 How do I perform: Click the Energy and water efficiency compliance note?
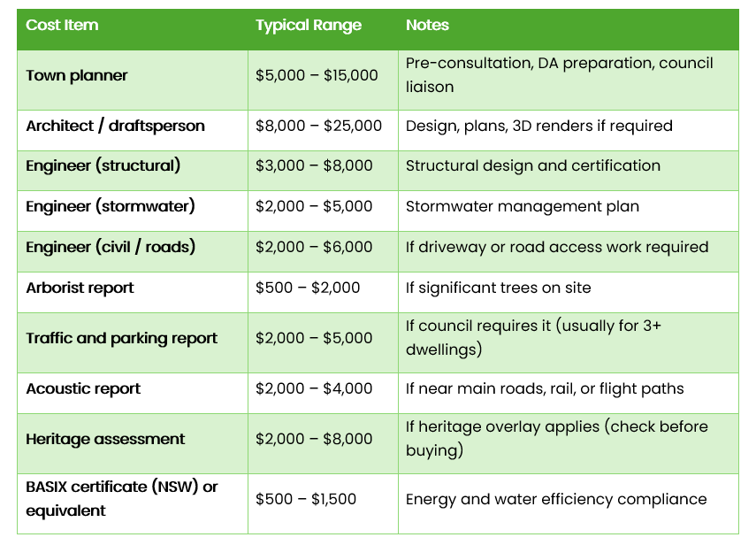[x=556, y=499]
